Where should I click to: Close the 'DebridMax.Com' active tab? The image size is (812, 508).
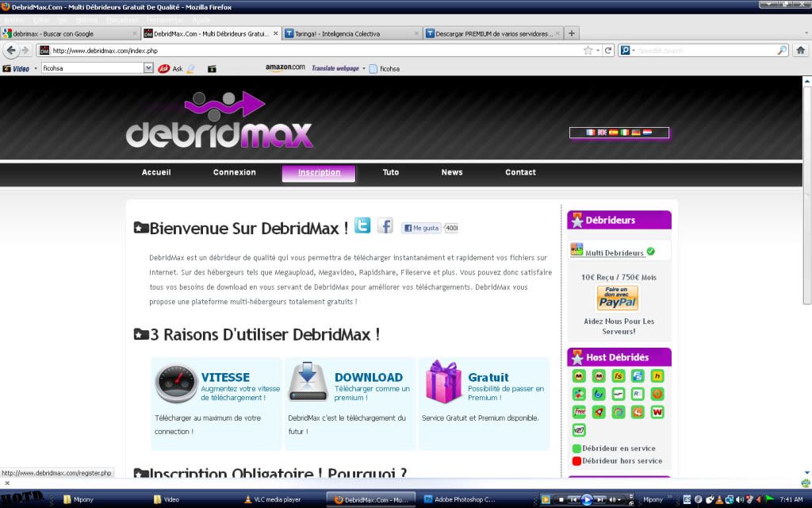[x=275, y=33]
